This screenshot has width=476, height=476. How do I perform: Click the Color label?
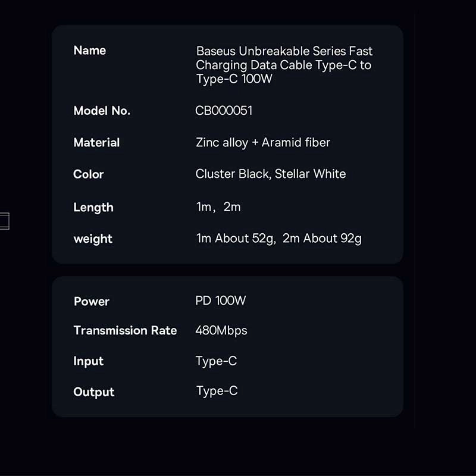pos(89,174)
